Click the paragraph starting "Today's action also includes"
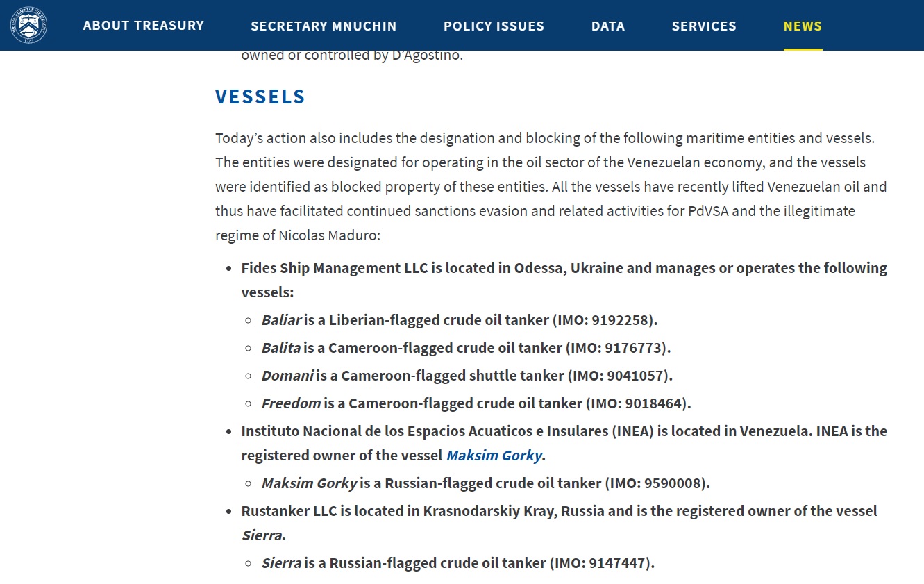The height and width of the screenshot is (584, 924). pyautogui.click(x=548, y=186)
